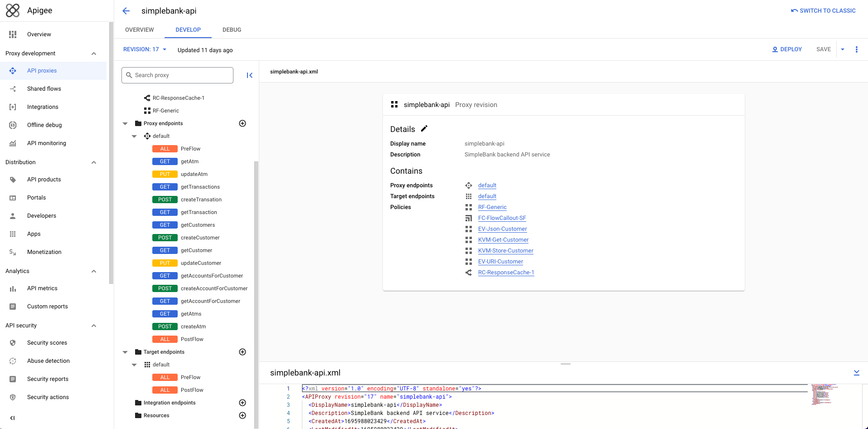Collapse the proxy navigator panel
868x429 pixels.
click(x=249, y=75)
